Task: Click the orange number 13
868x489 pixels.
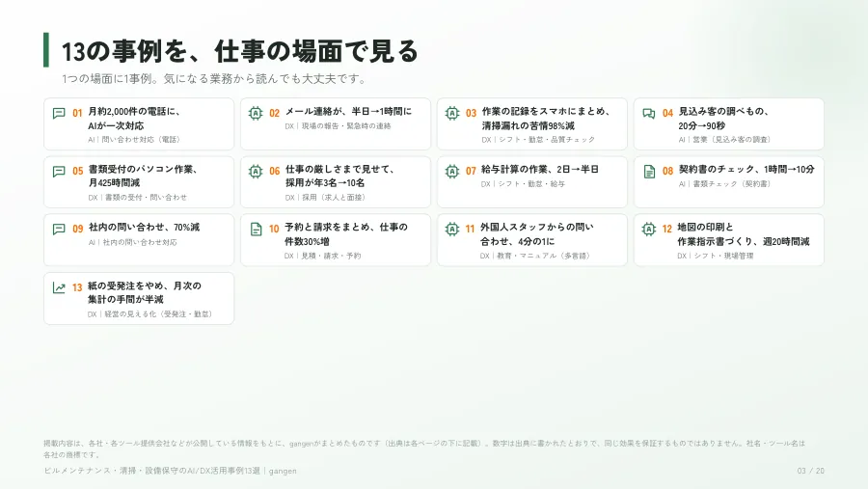Action: (x=77, y=288)
